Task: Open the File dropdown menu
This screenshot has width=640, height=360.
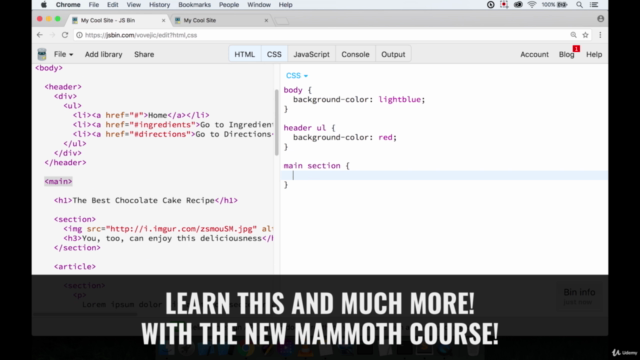Action: [63, 54]
